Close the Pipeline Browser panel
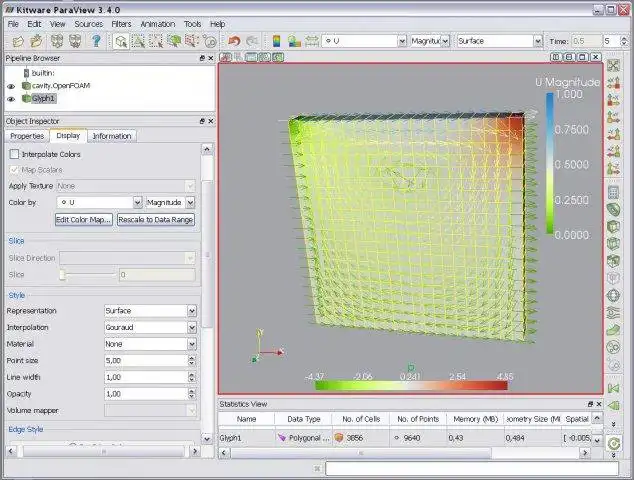Viewport: 634px width, 480px height. 211,58
